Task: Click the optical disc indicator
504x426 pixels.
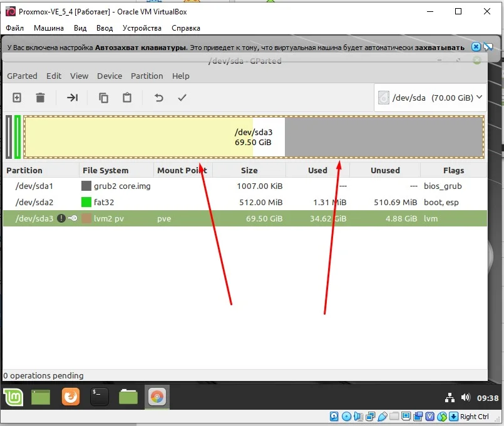Action: [346, 417]
